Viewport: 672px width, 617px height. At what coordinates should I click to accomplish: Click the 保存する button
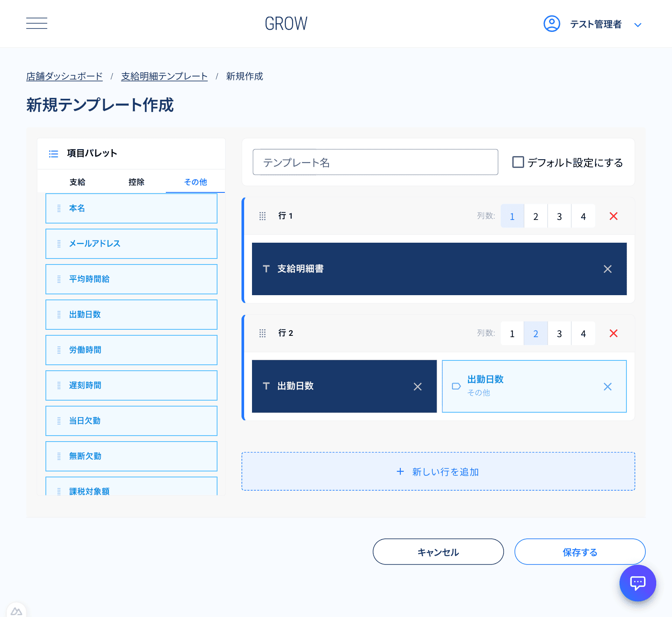[x=580, y=552]
